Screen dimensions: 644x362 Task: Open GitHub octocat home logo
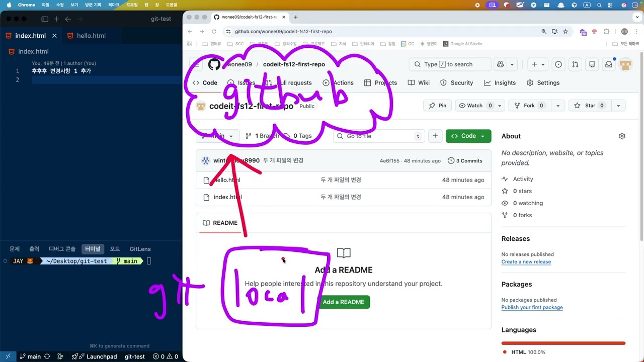(214, 64)
